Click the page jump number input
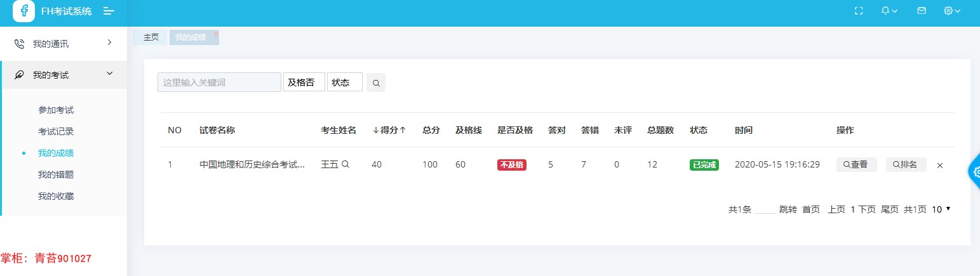This screenshot has height=276, width=980. click(765, 209)
